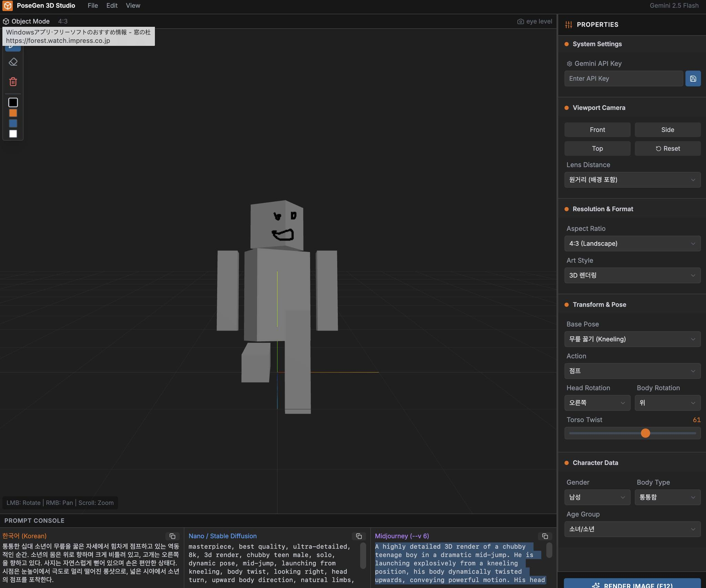Pick the orange color swatch
The height and width of the screenshot is (588, 706).
(13, 113)
